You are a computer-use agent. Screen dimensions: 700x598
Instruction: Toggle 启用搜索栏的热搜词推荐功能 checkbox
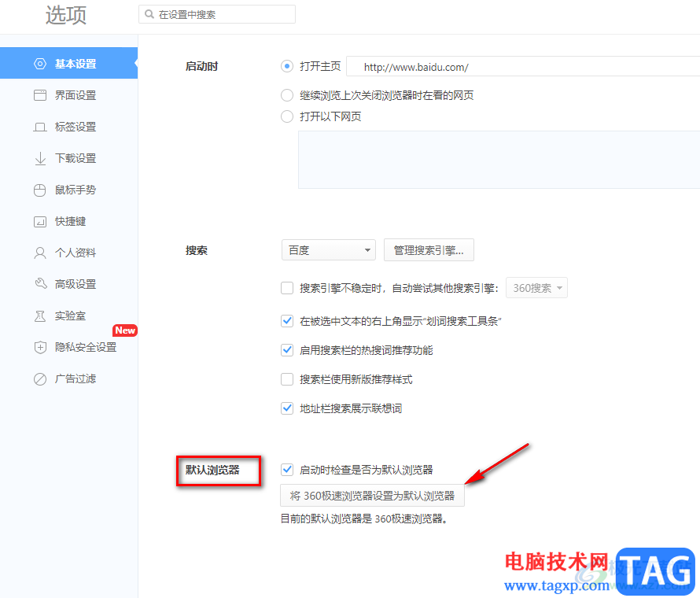pos(286,350)
